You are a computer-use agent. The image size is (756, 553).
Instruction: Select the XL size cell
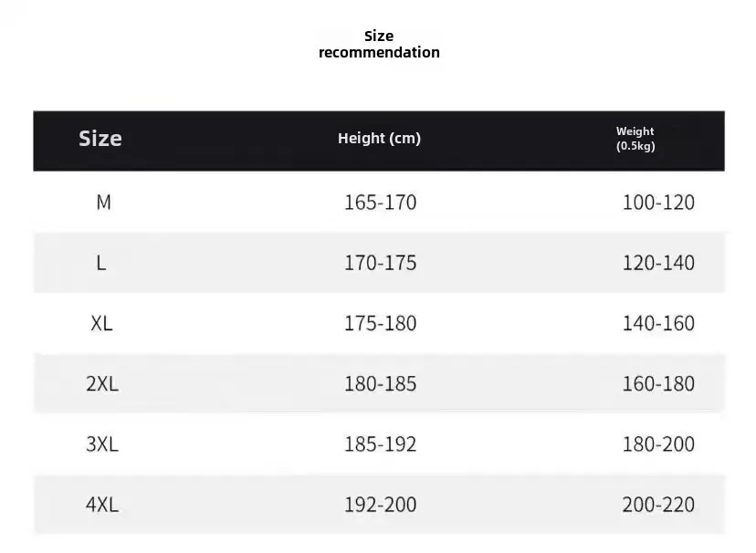click(101, 323)
